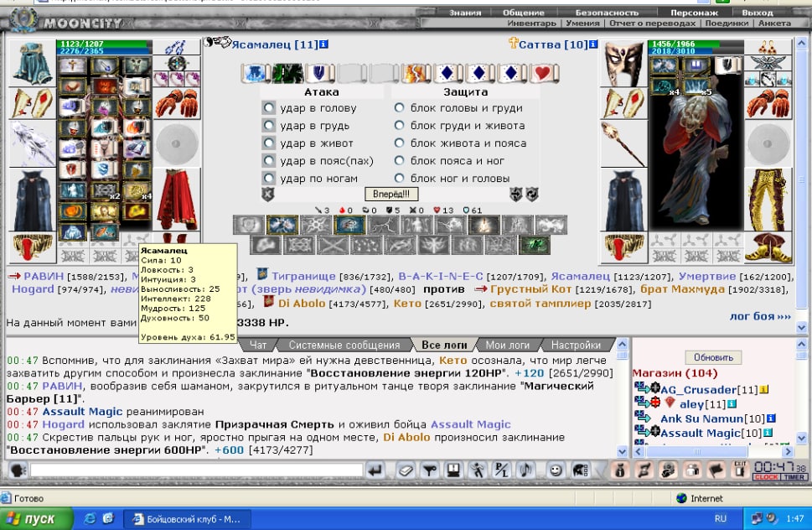The image size is (812, 530).
Task: Click the 'Выход' menu item
Action: (757, 13)
